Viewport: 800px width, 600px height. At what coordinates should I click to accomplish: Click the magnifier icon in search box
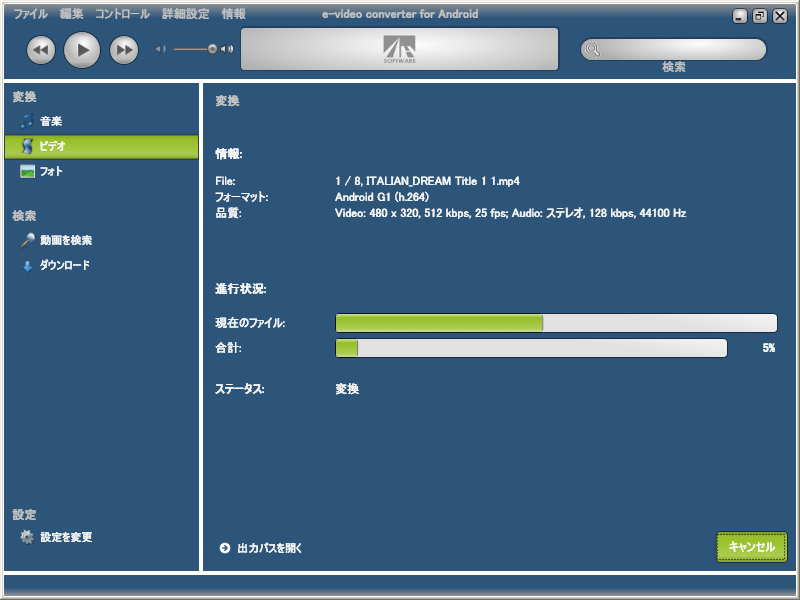[x=592, y=49]
